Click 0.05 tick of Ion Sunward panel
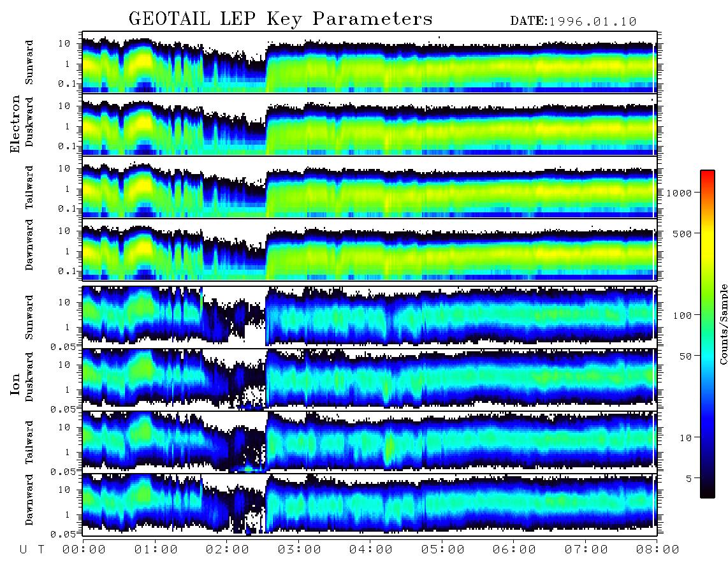 pos(63,346)
